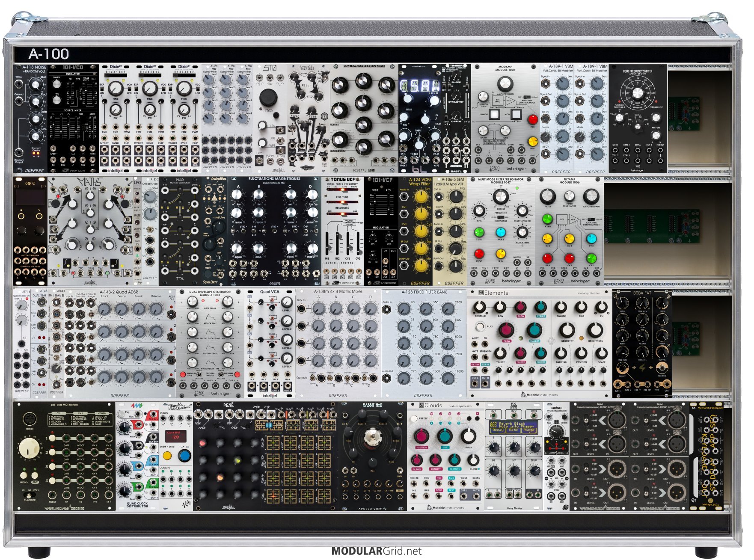
Task: Open the 101-VCO module
Action: coord(73,119)
